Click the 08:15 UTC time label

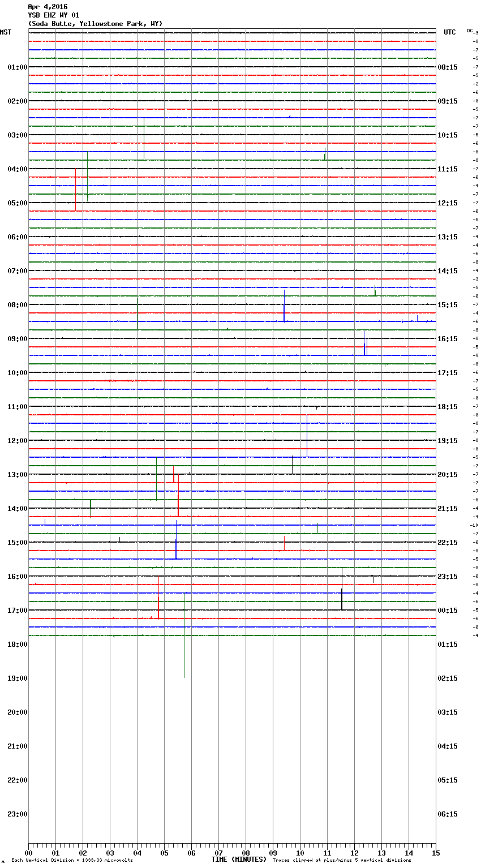(448, 67)
